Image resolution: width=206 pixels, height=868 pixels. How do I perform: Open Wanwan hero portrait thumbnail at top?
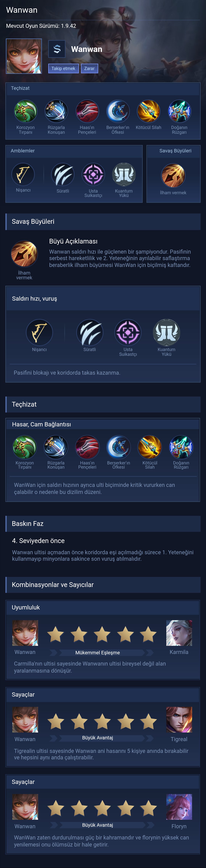pos(24,56)
